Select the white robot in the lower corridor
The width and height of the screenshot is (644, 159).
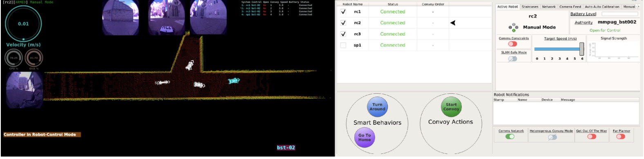[199, 85]
